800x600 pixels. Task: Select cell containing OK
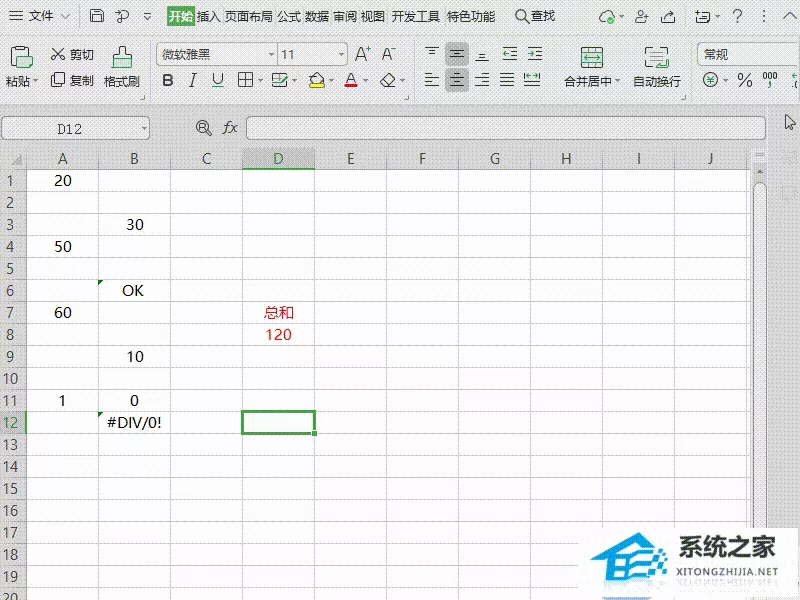(x=134, y=291)
